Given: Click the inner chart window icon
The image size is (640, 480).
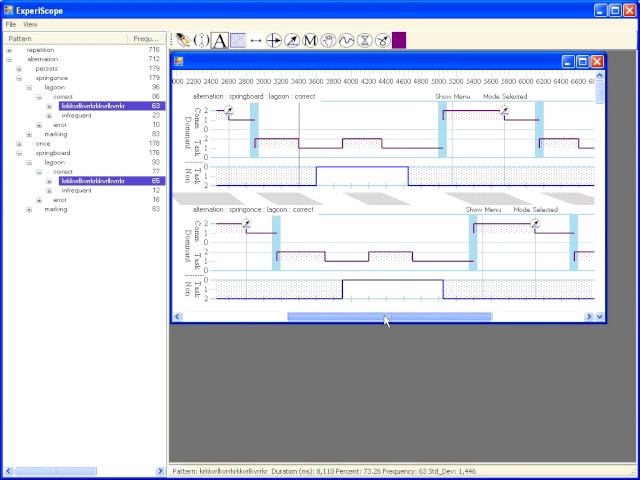Looking at the screenshot, I should pos(179,62).
